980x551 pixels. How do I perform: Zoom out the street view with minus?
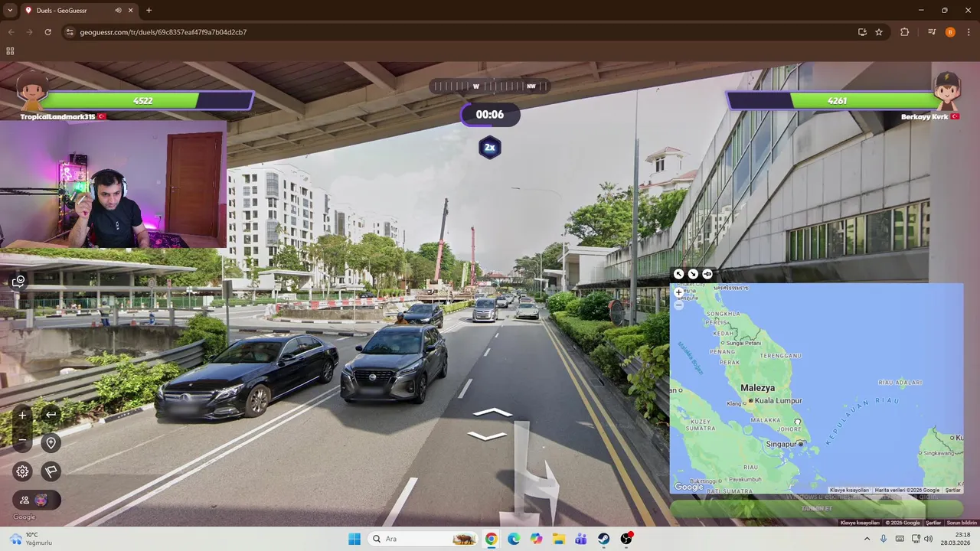[x=22, y=440]
